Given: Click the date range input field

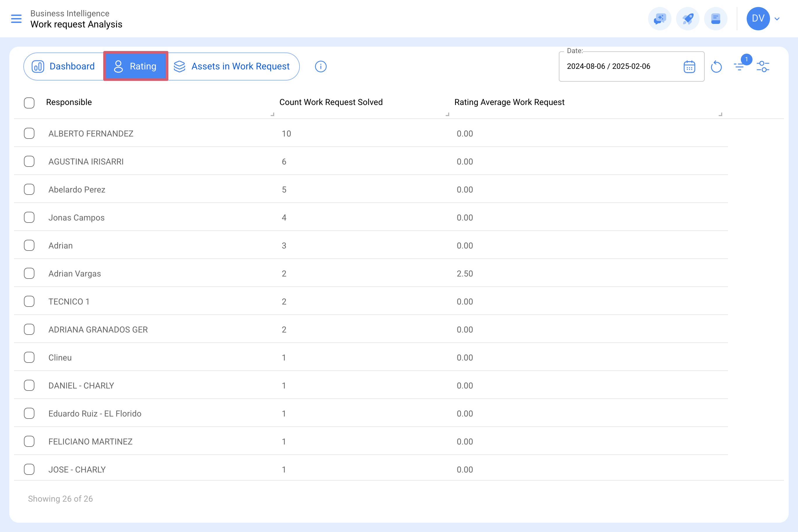Looking at the screenshot, I should tap(631, 66).
